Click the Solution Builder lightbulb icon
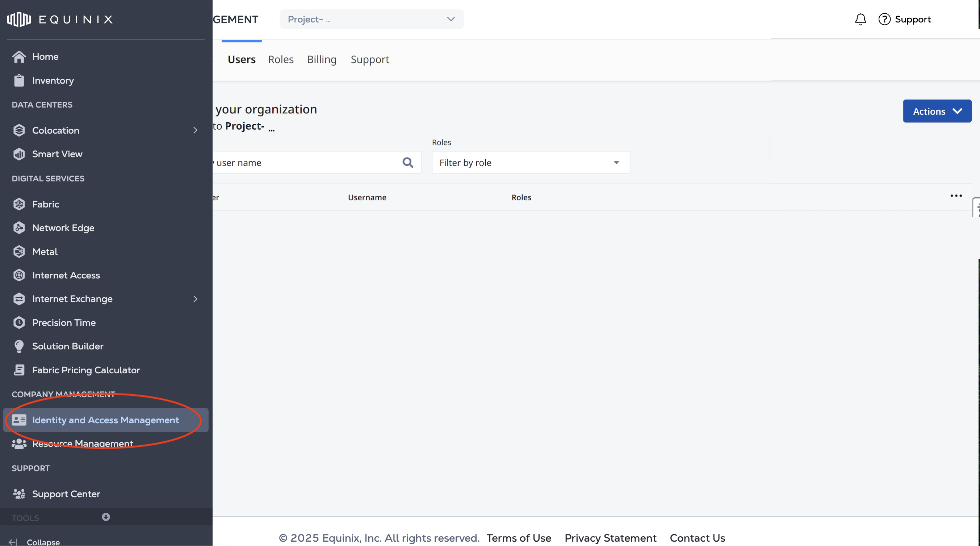The image size is (980, 546). coord(19,346)
